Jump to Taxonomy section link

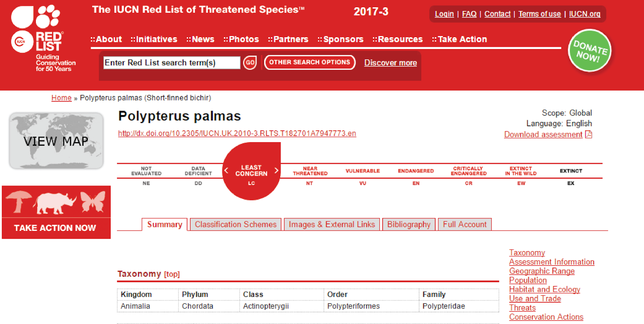[527, 253]
